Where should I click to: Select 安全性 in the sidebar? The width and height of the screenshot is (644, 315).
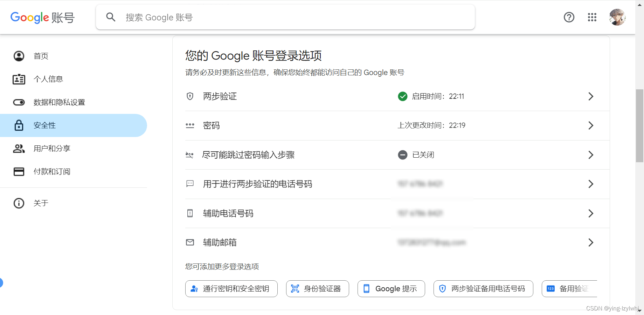(74, 125)
